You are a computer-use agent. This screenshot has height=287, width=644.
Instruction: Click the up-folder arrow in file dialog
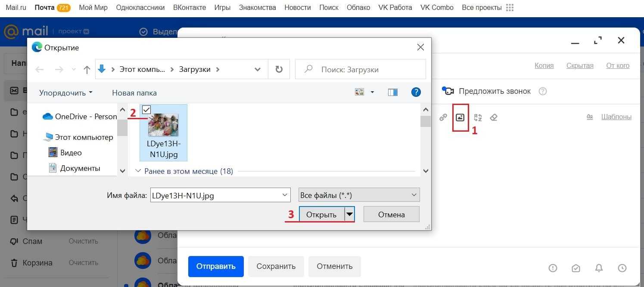pyautogui.click(x=87, y=70)
